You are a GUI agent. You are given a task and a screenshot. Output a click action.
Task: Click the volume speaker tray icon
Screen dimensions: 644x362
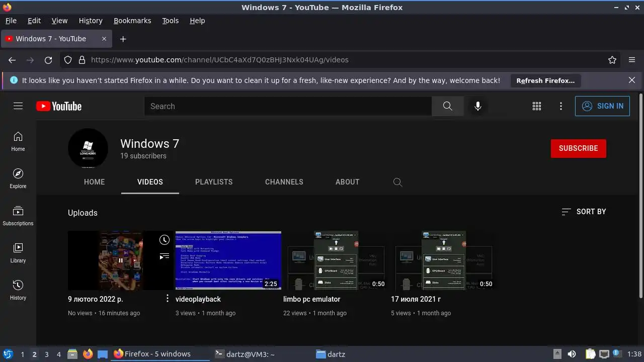coord(571,354)
